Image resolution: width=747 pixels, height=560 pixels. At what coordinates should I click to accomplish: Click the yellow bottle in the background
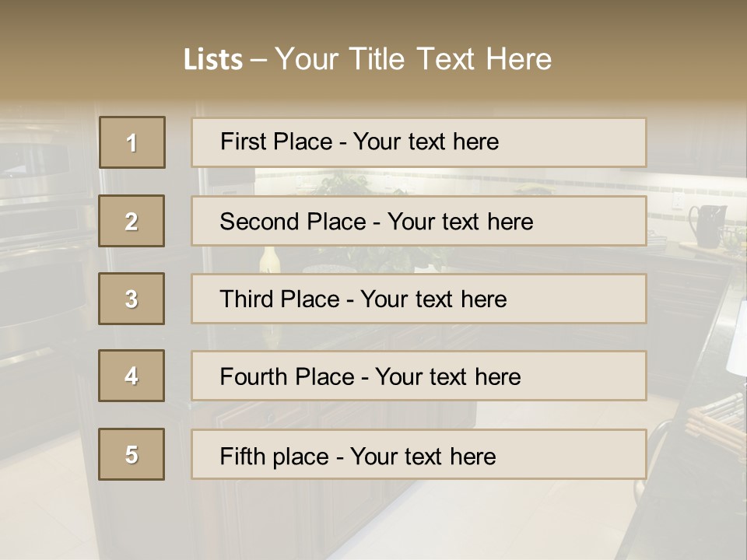click(269, 261)
